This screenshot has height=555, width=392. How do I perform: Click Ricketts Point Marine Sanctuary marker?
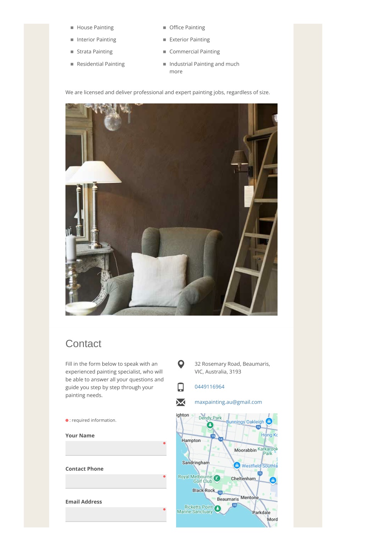(x=217, y=508)
